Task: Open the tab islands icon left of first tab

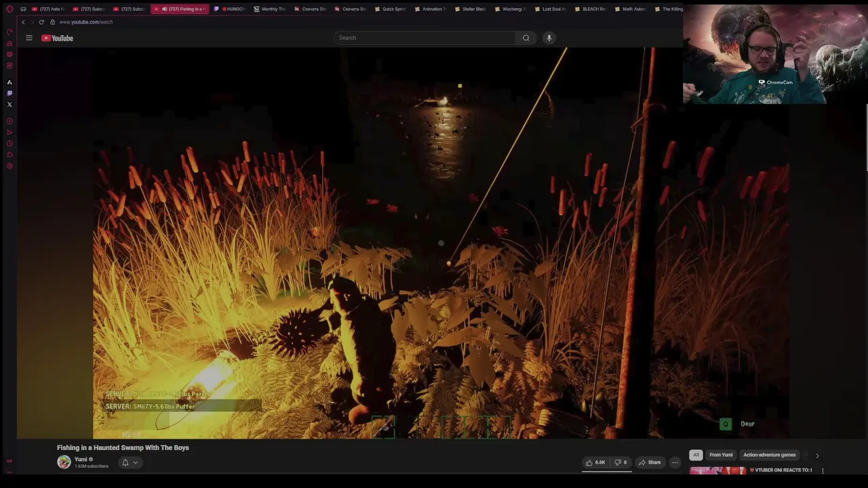Action: coord(23,9)
